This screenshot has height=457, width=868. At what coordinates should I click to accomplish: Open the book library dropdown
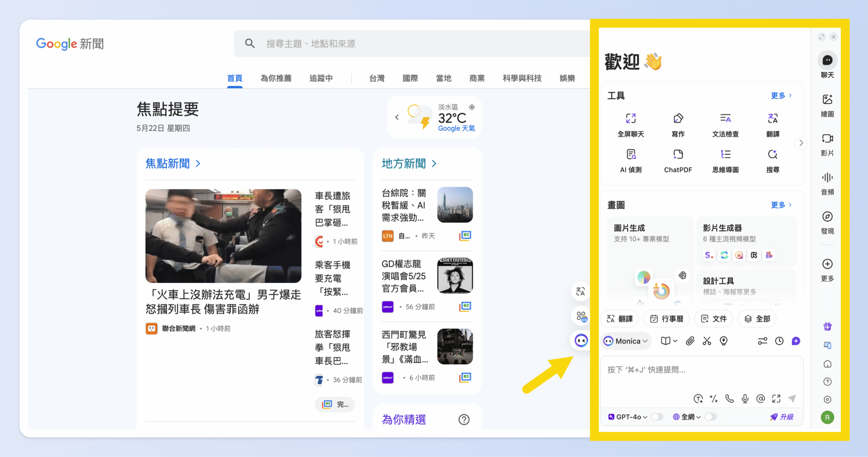pyautogui.click(x=669, y=341)
